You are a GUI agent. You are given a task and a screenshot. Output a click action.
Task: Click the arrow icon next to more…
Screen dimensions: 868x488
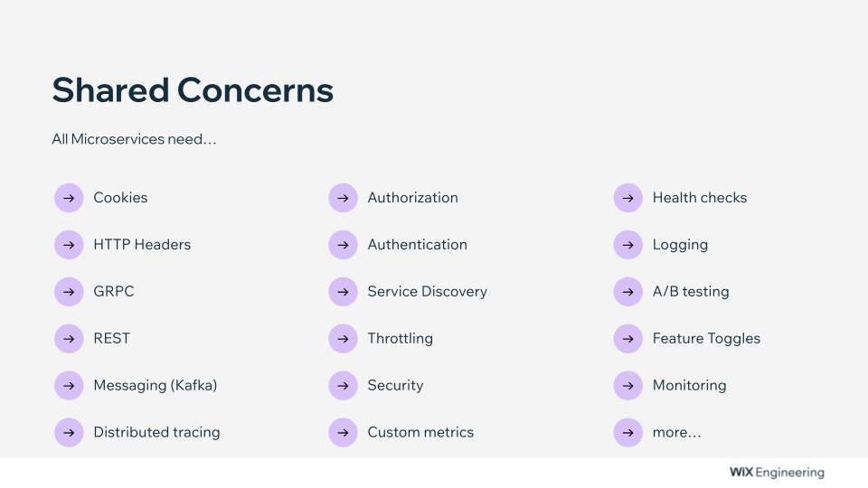pyautogui.click(x=627, y=433)
